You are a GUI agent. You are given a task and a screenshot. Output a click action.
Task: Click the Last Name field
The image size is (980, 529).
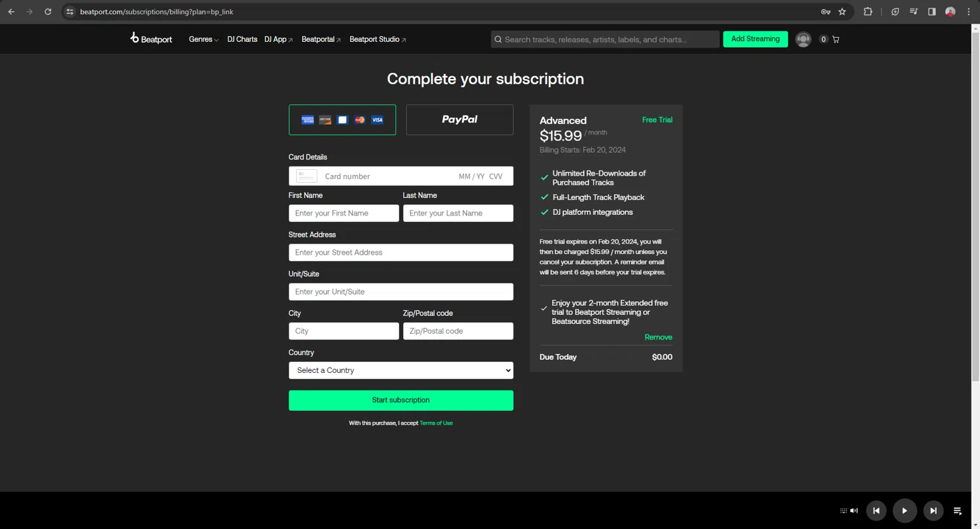458,214
